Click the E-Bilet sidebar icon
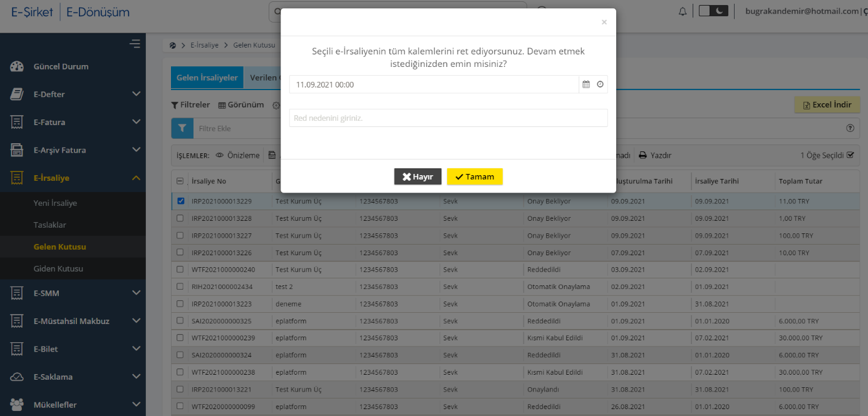868x416 pixels. tap(17, 348)
